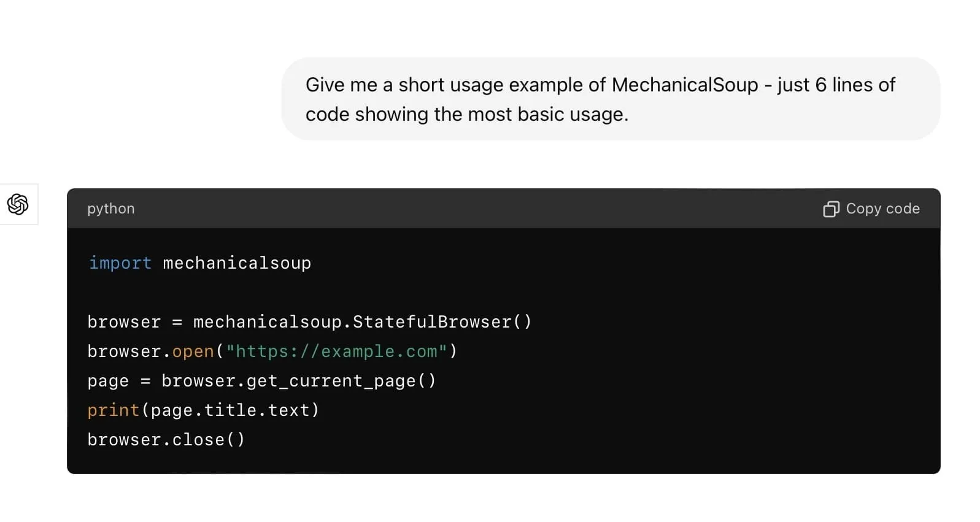Screen dimensions: 980x522
Task: Click "mechanicalsoup" on the import line
Action: (237, 263)
